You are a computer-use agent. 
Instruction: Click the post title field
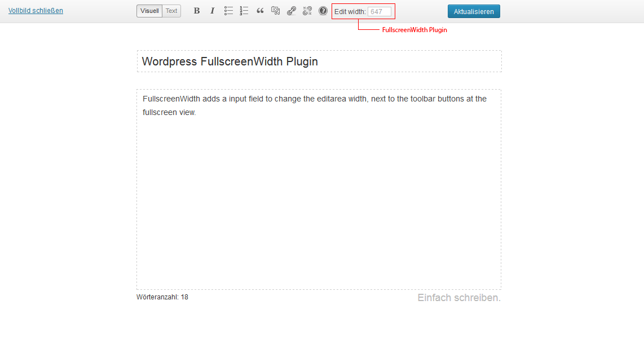[x=319, y=61]
